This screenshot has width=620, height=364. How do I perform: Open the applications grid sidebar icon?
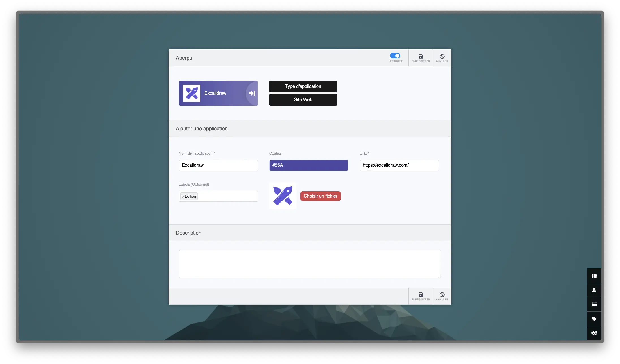[594, 276]
